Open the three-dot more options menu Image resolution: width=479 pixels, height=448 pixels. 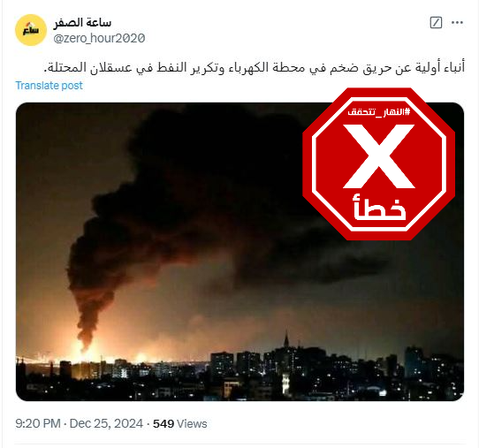(457, 23)
